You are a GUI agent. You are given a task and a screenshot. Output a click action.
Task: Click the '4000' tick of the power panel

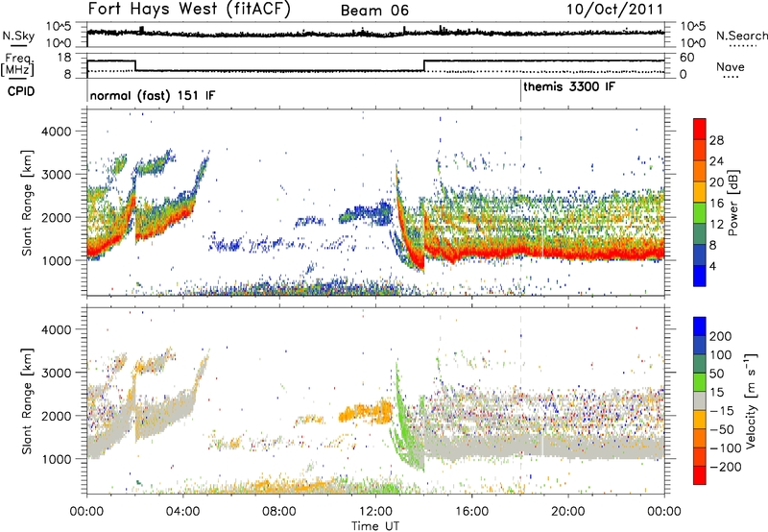[56, 132]
